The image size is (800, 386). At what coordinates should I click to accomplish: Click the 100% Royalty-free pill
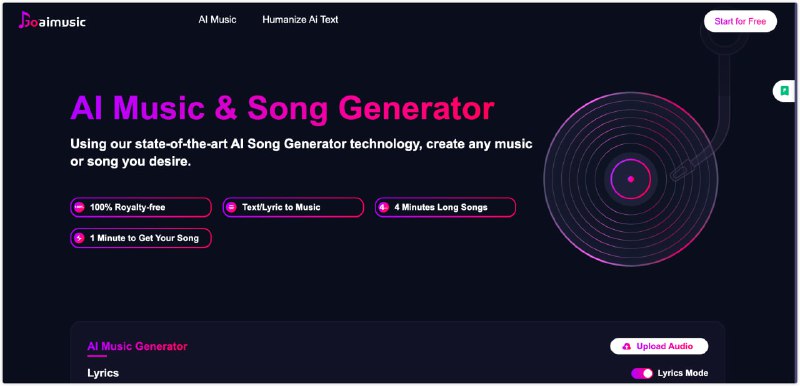[141, 208]
